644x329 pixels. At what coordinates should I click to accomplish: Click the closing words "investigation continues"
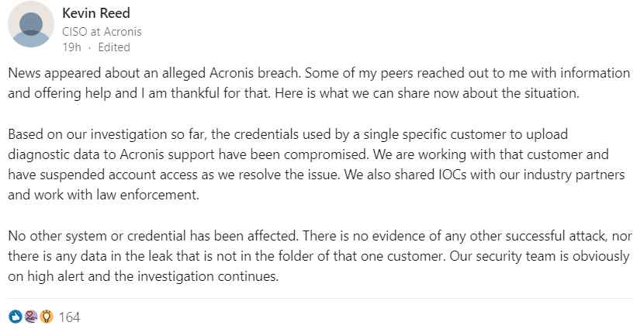click(208, 276)
